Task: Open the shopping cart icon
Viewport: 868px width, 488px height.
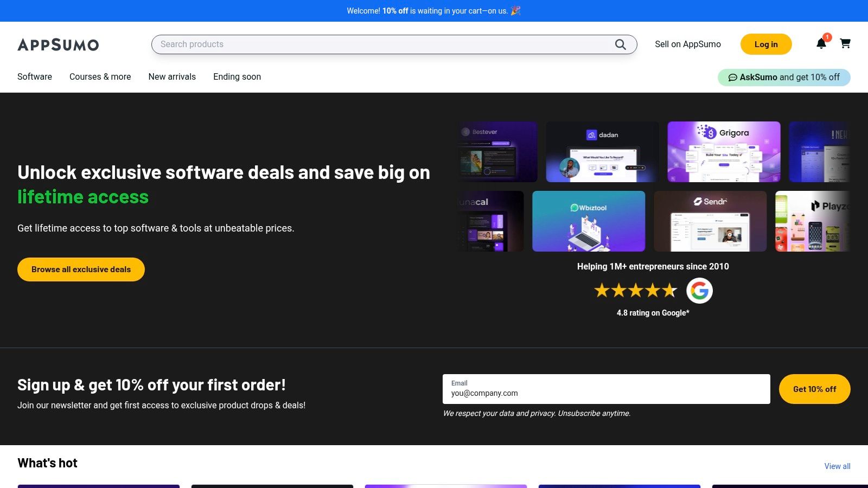Action: pos(845,43)
